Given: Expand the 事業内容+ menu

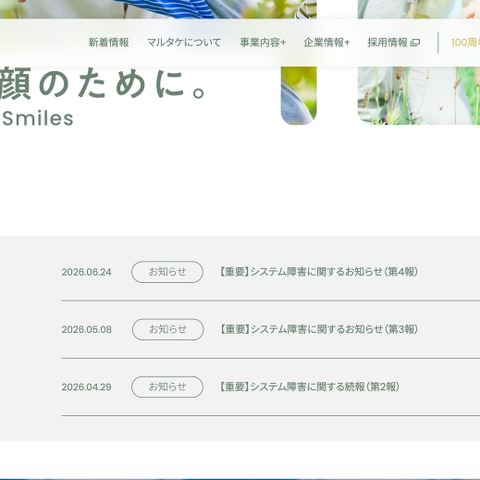Looking at the screenshot, I should coord(263,43).
